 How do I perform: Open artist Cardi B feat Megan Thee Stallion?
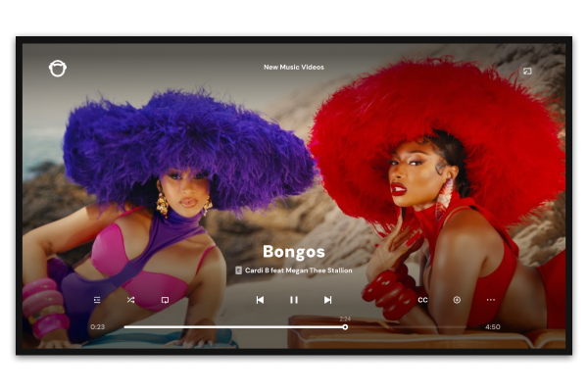[299, 270]
